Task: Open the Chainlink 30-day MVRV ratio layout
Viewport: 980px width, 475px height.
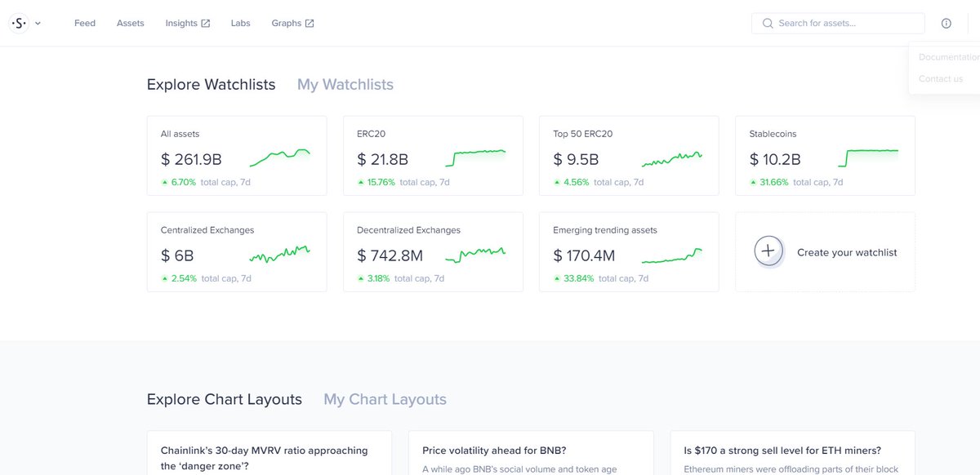Action: click(269, 453)
